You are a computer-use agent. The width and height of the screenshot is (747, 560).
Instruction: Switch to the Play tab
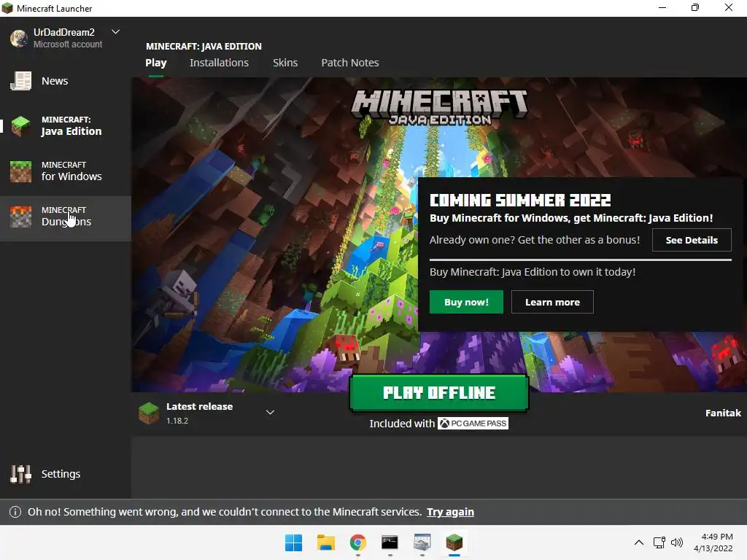pyautogui.click(x=156, y=63)
